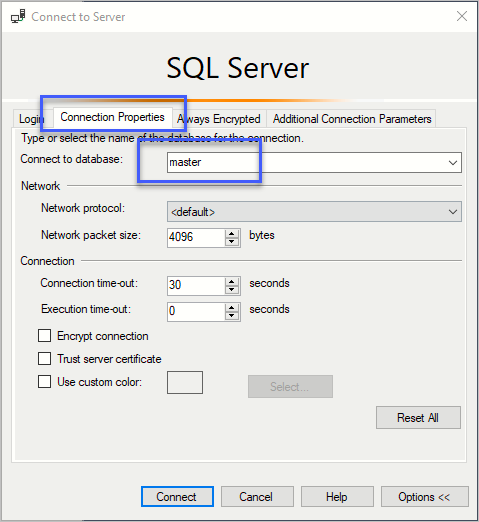Viewport: 479px width, 522px height.
Task: Click the Connect to database field containing master
Action: (314, 163)
